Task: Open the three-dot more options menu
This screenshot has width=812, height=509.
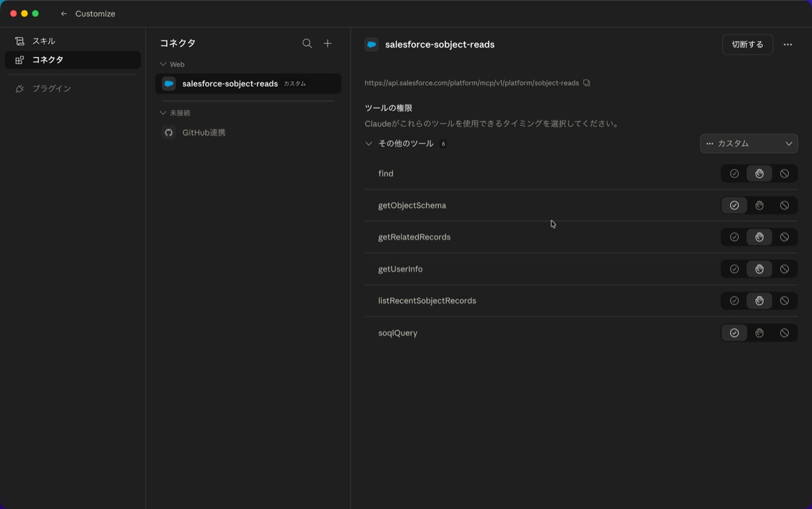Action: click(787, 44)
